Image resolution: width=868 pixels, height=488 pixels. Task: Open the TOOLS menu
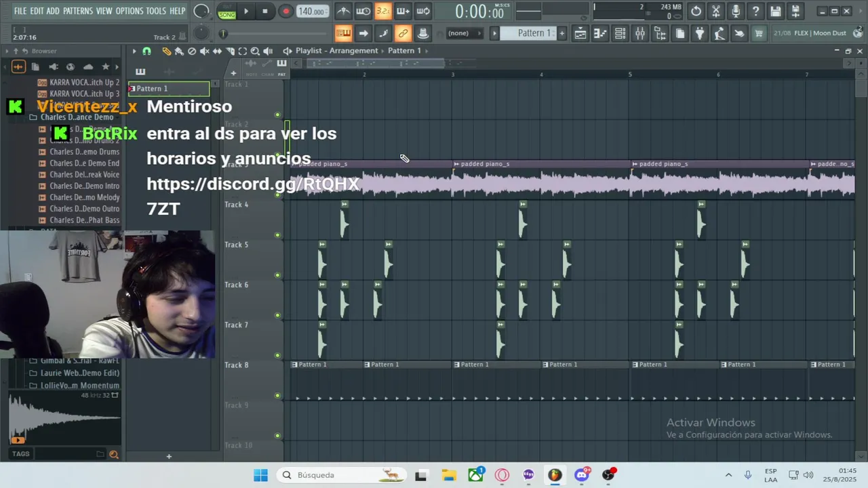click(x=156, y=11)
